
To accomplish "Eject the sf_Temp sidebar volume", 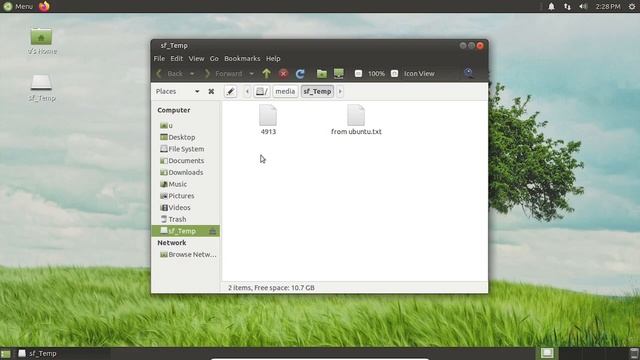I will (x=213, y=231).
